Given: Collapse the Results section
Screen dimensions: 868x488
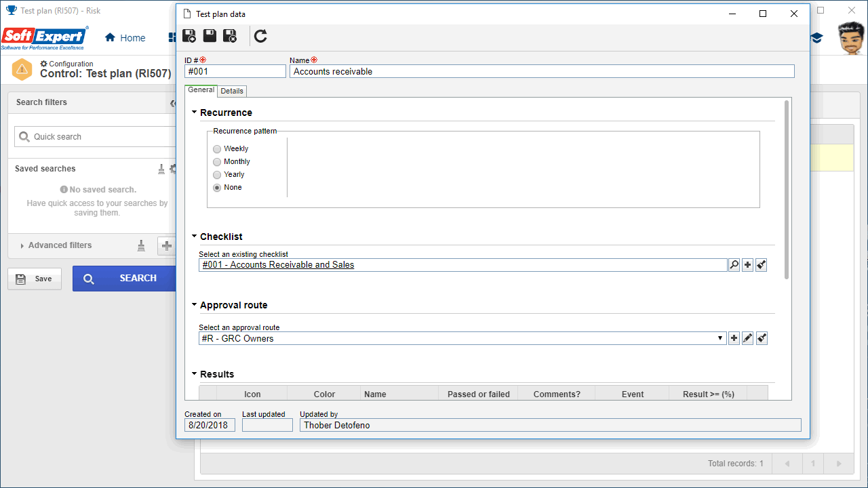Looking at the screenshot, I should point(195,374).
